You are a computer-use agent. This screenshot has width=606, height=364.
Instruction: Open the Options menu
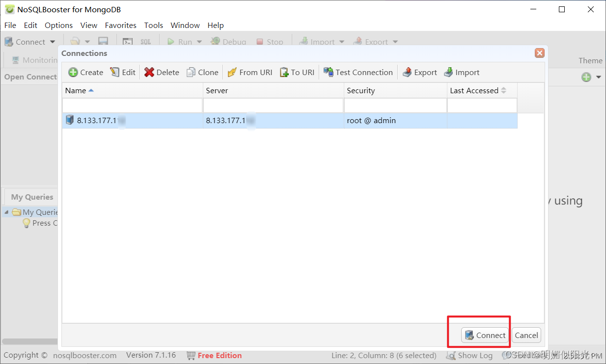point(58,25)
